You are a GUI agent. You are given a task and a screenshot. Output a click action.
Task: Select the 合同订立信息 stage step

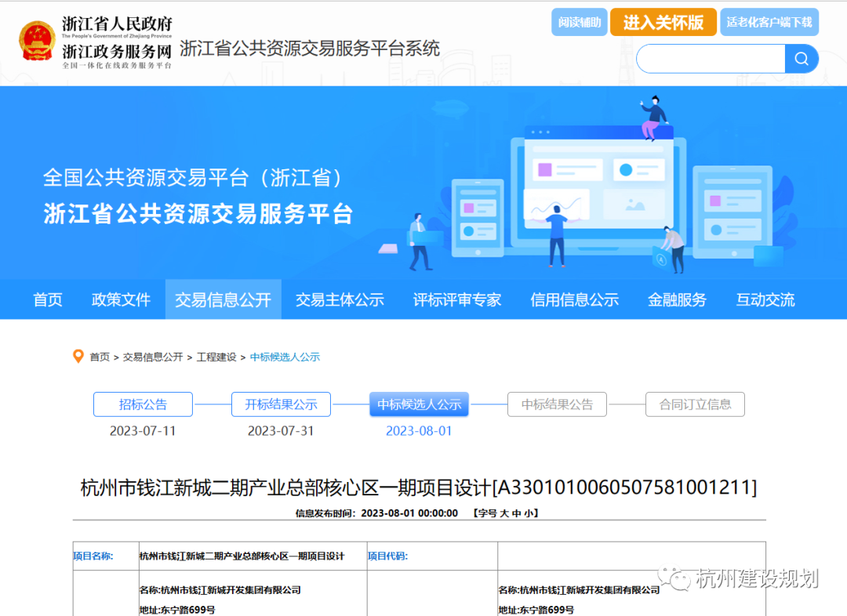(695, 404)
